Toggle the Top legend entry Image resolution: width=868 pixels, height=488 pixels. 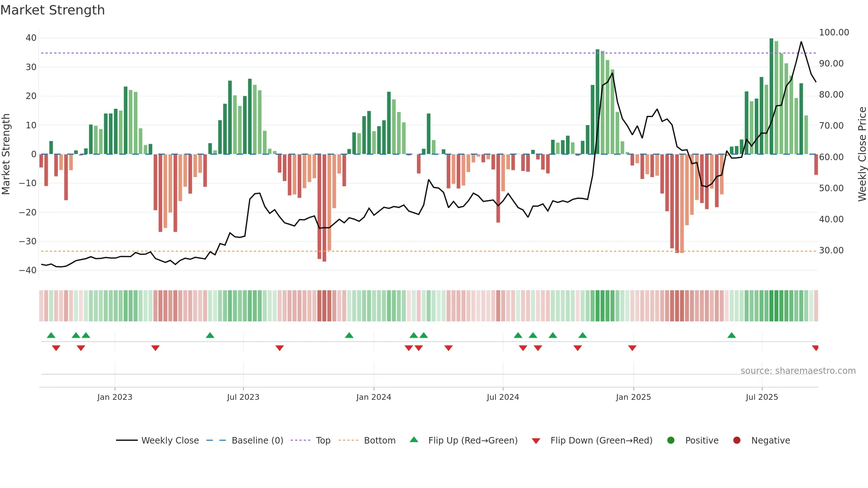(311, 440)
